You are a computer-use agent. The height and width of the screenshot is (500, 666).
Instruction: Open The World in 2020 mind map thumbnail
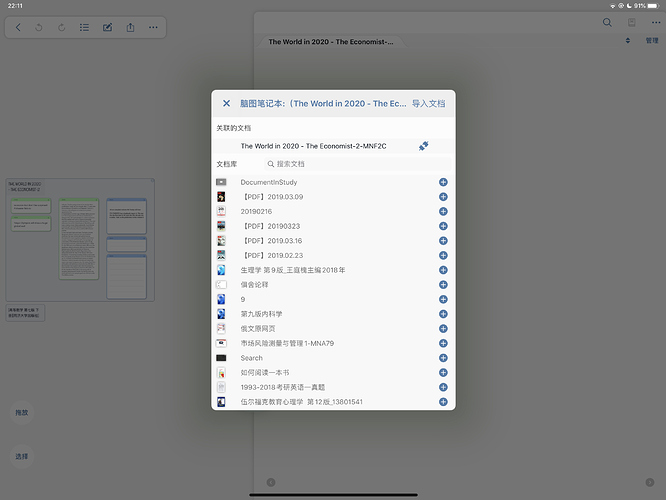[80, 240]
